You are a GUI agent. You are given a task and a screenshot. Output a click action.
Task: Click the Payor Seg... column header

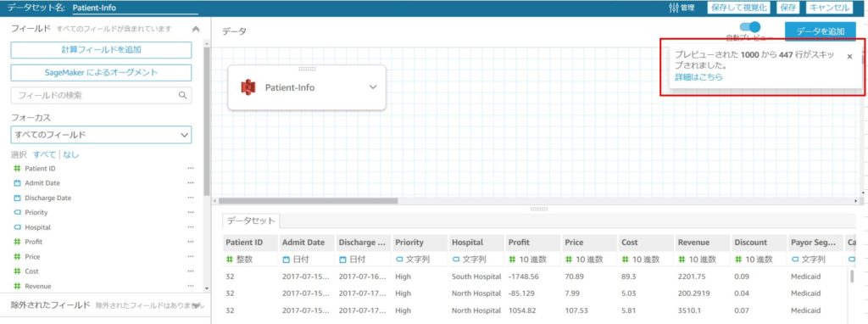pos(815,242)
